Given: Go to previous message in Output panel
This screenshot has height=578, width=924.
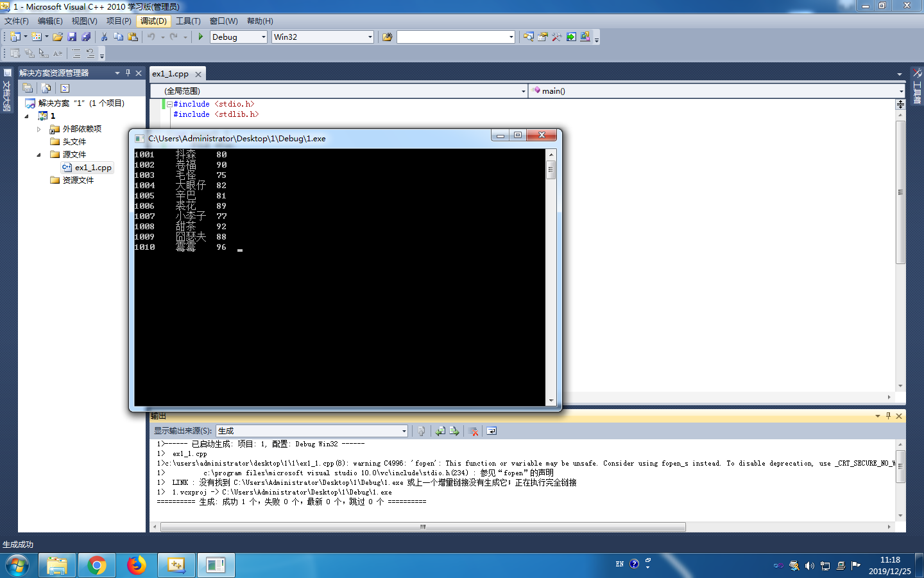Looking at the screenshot, I should click(x=440, y=431).
